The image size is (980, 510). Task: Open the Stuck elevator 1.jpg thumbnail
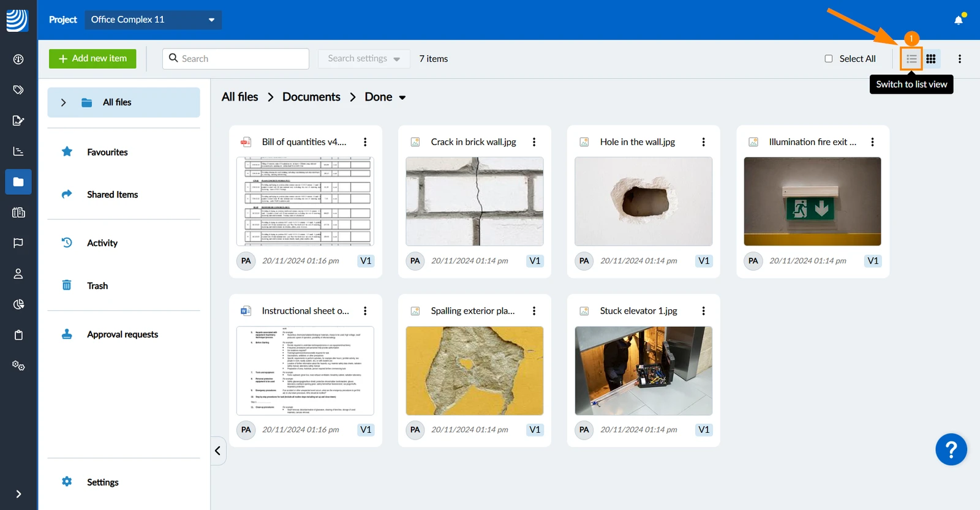click(644, 370)
